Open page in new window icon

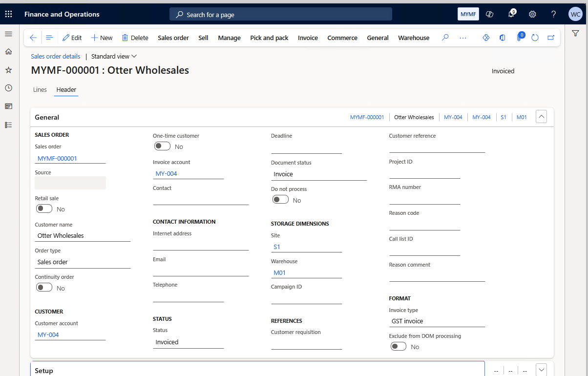coord(551,38)
